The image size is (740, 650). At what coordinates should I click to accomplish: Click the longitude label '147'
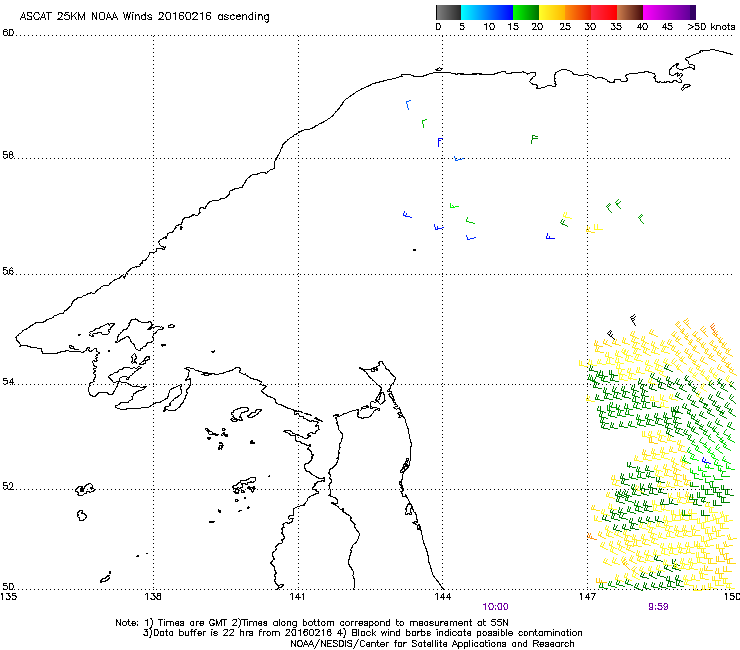[x=587, y=596]
